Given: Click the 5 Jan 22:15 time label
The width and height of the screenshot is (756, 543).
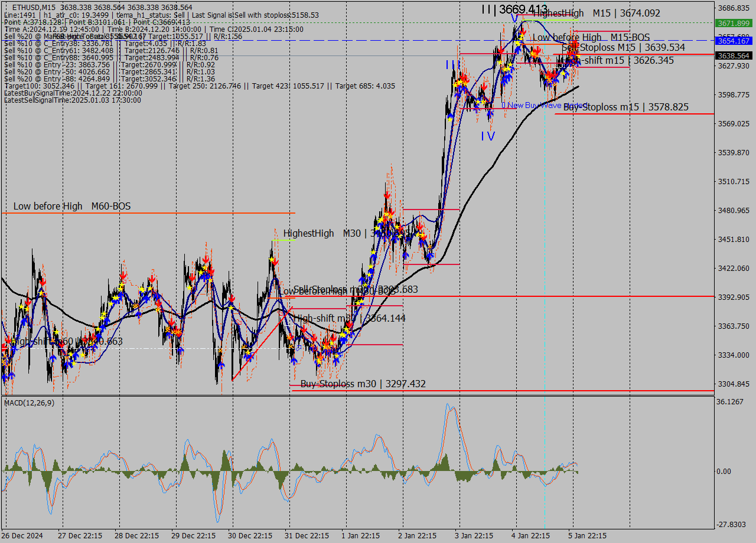Looking at the screenshot, I should pyautogui.click(x=588, y=535).
